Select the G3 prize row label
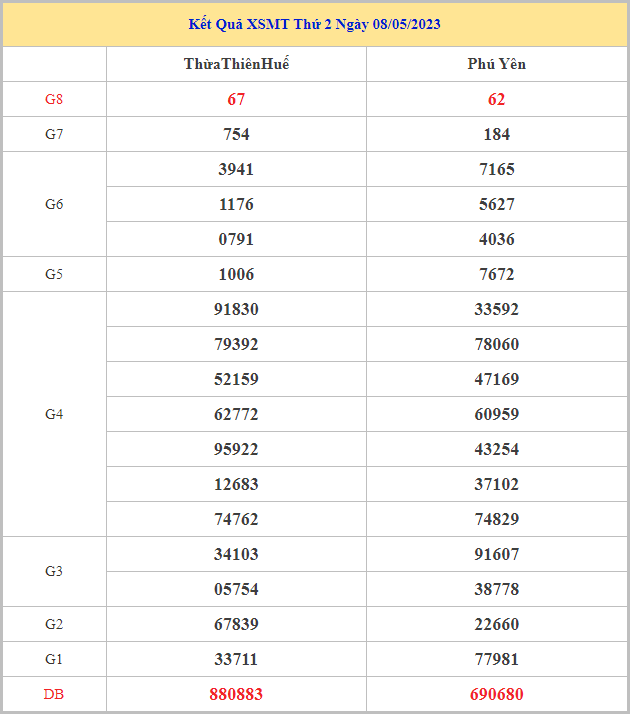The height and width of the screenshot is (714, 631). click(x=54, y=571)
